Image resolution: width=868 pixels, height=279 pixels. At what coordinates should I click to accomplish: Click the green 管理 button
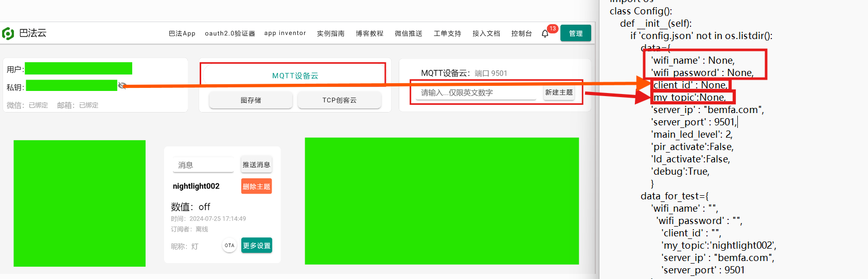click(576, 33)
